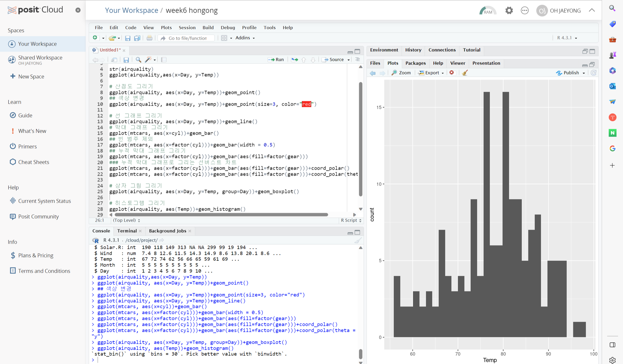Click the save document icon in the editor toolbar

point(126,60)
